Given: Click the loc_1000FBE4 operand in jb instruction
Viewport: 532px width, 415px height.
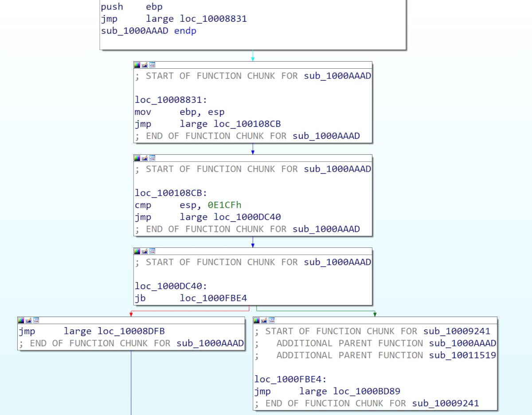Looking at the screenshot, I should click(213, 298).
